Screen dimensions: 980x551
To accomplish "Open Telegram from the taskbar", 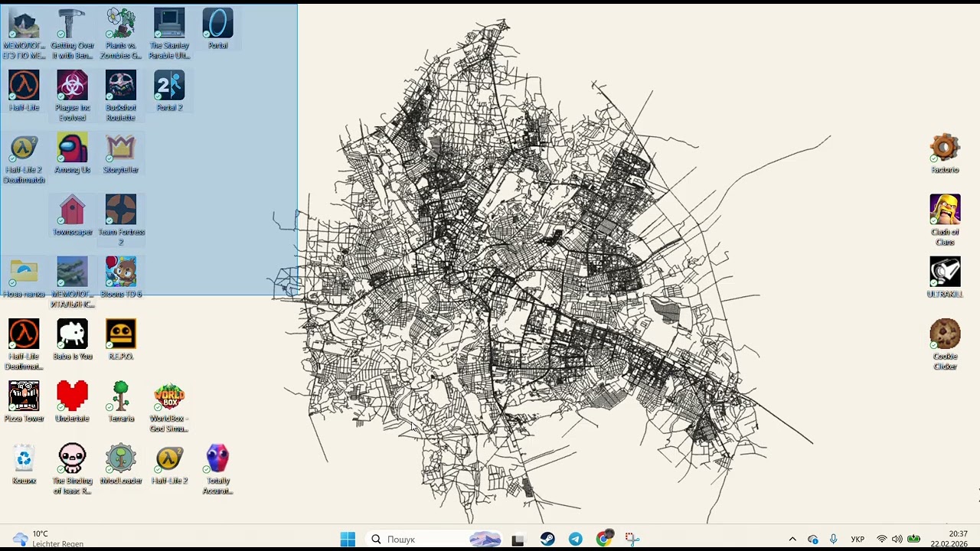I will pos(576,539).
